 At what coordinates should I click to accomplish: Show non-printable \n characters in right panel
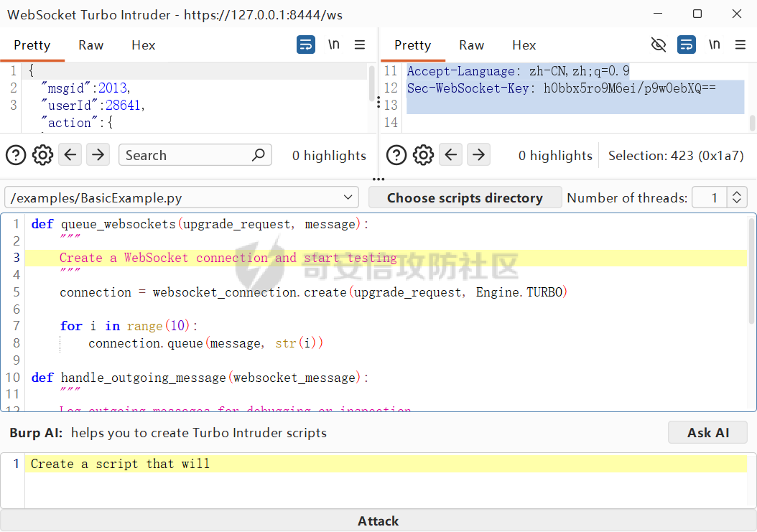714,45
